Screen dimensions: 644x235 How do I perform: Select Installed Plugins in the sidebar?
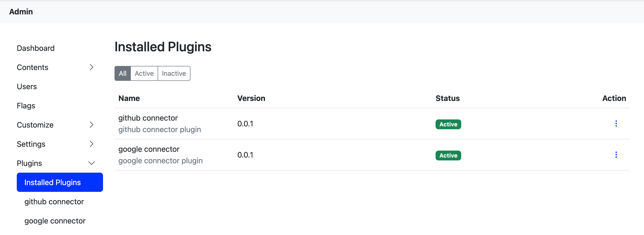click(52, 182)
